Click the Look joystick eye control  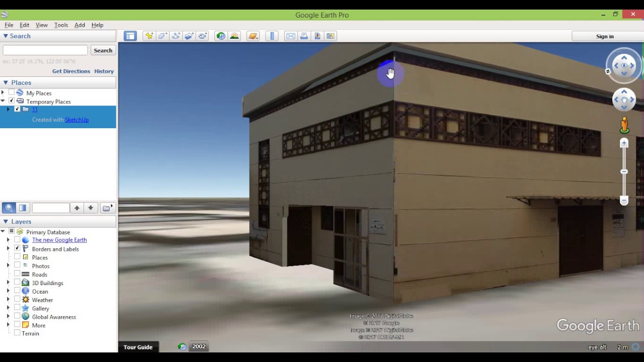coord(624,65)
